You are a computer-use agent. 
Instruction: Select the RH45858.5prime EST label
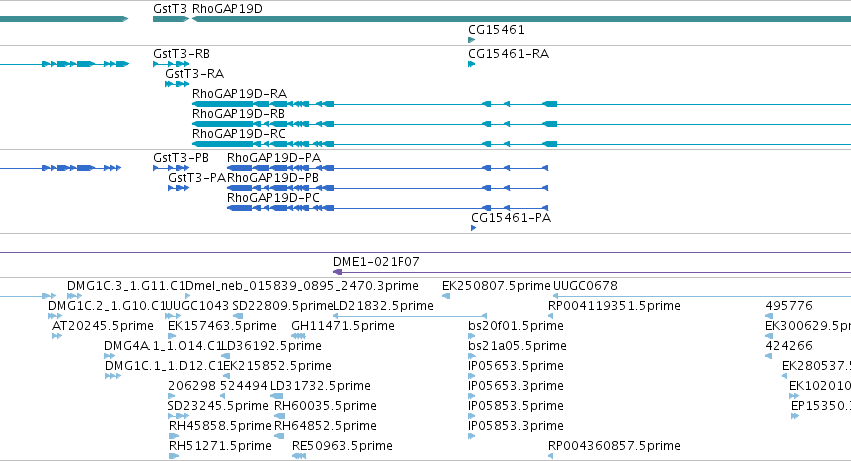(x=220, y=427)
